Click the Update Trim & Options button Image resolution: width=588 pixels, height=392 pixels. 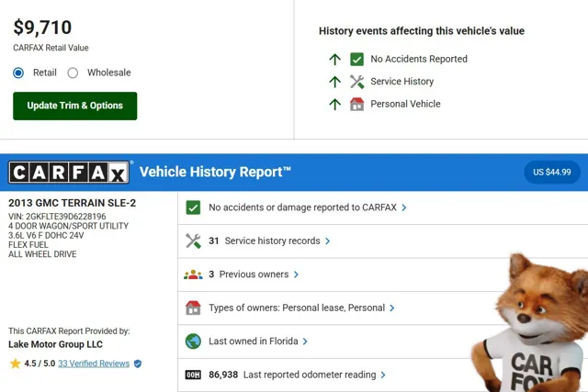point(74,106)
